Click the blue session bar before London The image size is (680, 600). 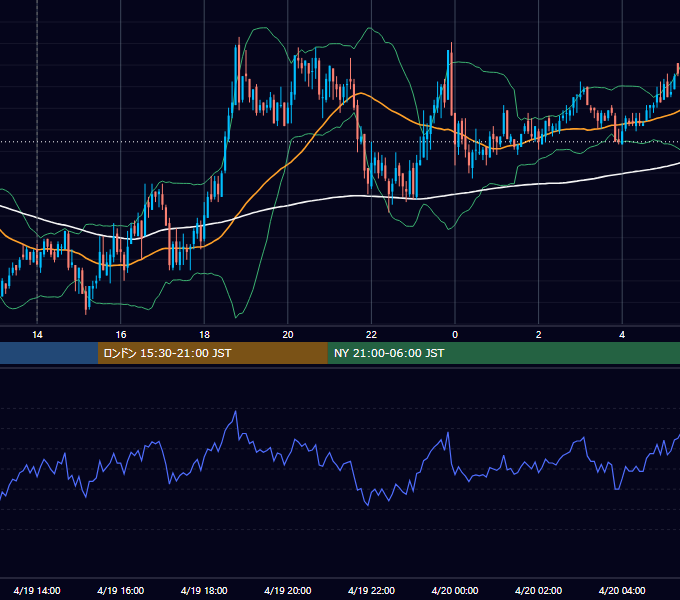point(49,353)
